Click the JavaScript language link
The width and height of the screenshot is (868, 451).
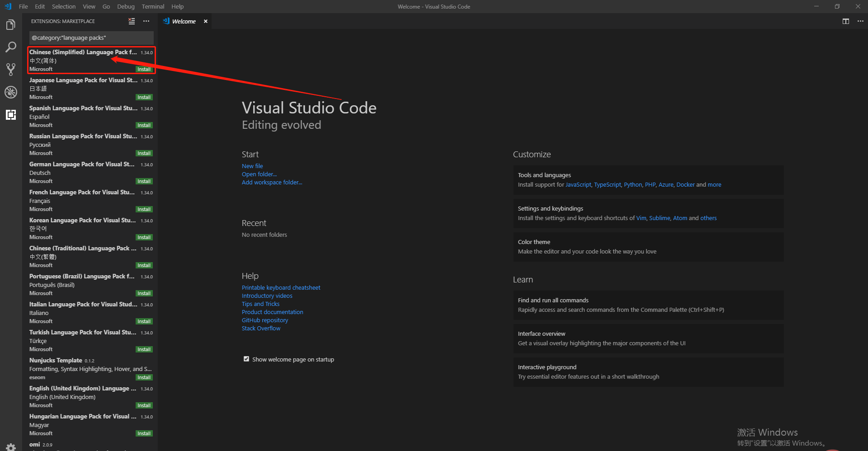pos(578,185)
